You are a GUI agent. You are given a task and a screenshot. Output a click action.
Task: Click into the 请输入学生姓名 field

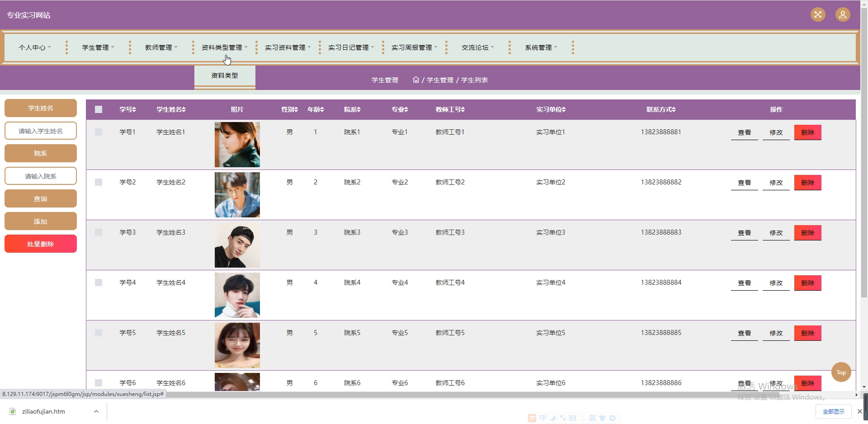[41, 131]
